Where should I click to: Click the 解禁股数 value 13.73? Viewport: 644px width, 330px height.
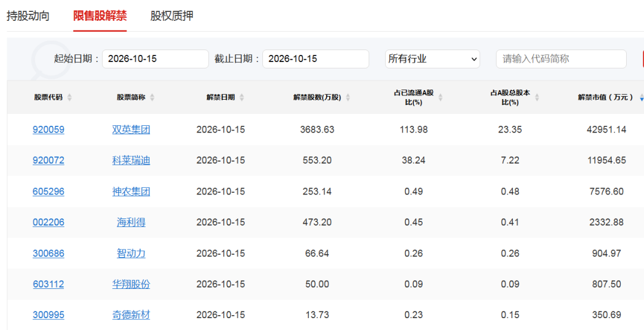pos(317,315)
